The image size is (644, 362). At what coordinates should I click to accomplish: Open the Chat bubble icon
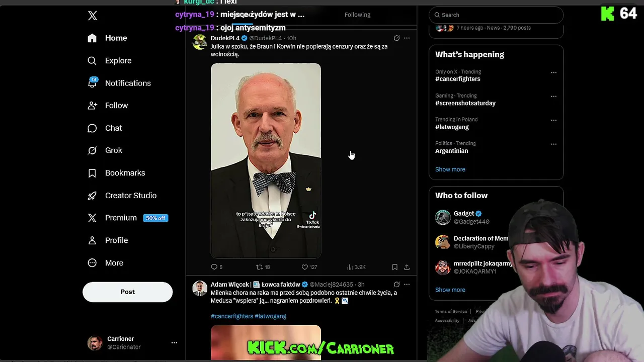point(92,128)
